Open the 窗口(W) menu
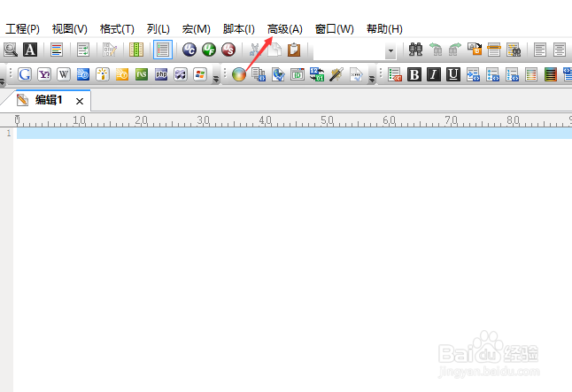 pos(335,29)
